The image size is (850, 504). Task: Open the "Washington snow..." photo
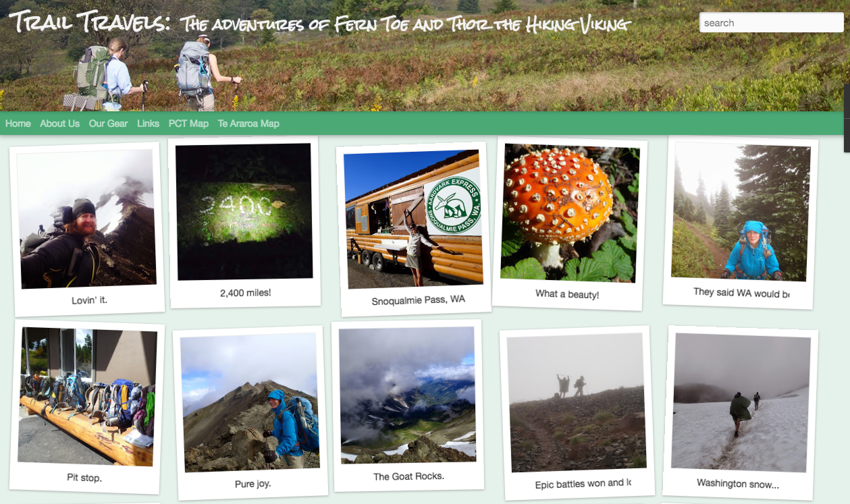741,402
